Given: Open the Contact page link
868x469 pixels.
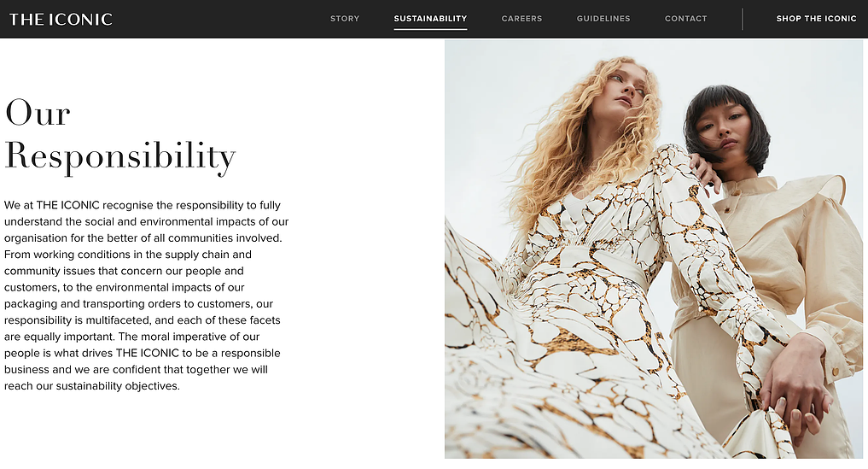Looking at the screenshot, I should point(686,18).
